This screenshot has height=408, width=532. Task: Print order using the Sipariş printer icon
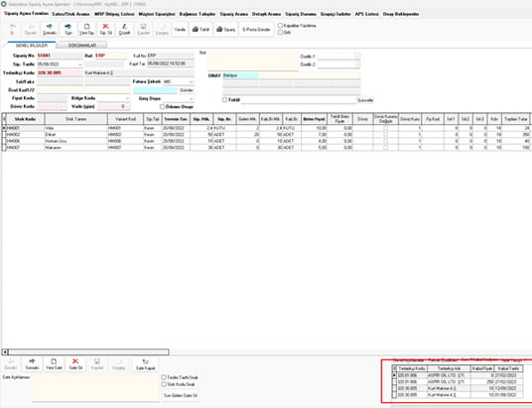(226, 30)
